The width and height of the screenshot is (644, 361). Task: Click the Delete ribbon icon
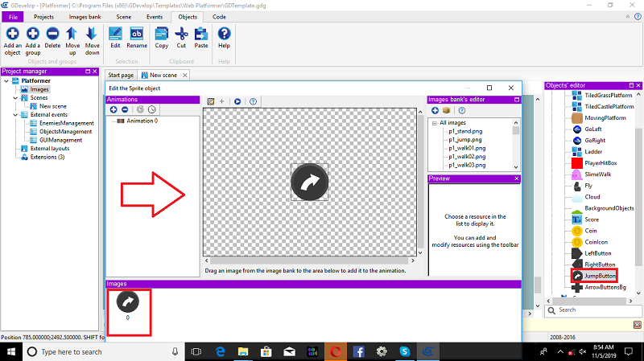pyautogui.click(x=52, y=34)
